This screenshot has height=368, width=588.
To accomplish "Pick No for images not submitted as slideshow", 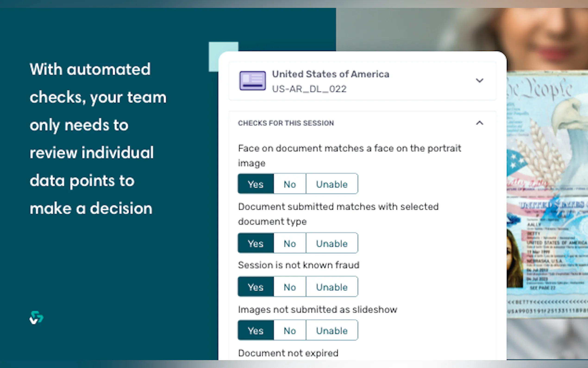I will 290,330.
